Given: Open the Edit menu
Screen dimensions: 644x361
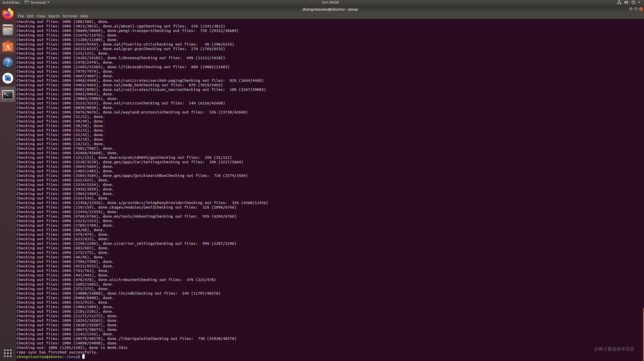Looking at the screenshot, I should click(30, 16).
